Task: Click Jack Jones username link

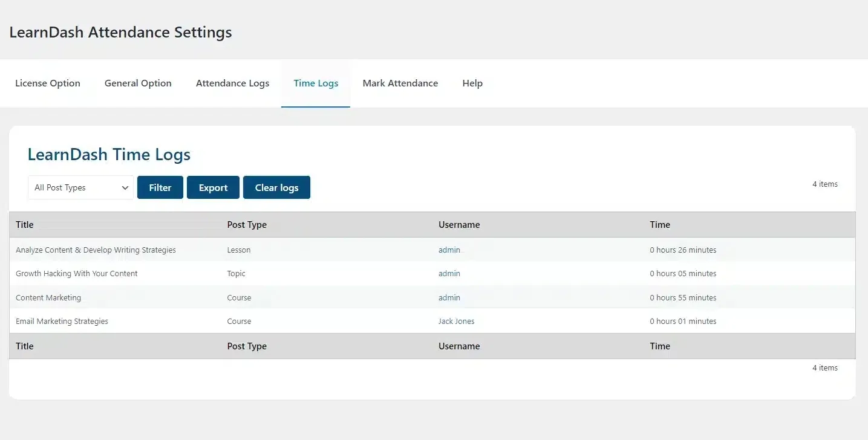Action: [456, 321]
